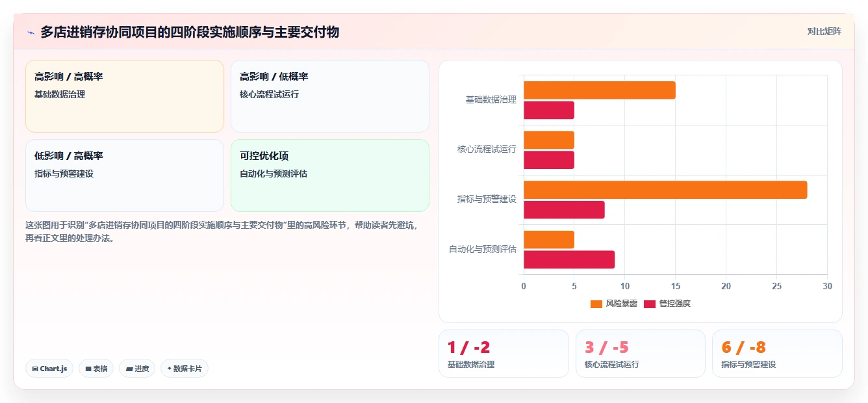The width and height of the screenshot is (868, 403).
Task: Click the red 管控强度 legend swatch
Action: (x=649, y=304)
